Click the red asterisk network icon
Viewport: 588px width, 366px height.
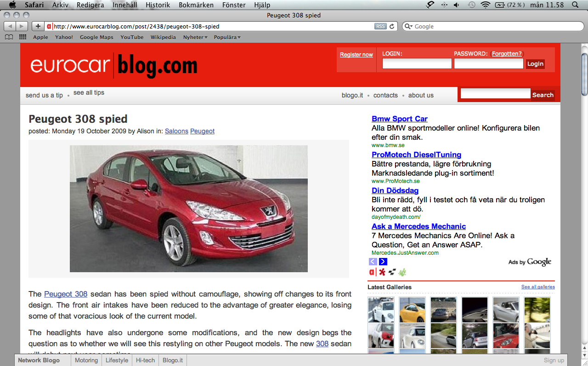(382, 272)
